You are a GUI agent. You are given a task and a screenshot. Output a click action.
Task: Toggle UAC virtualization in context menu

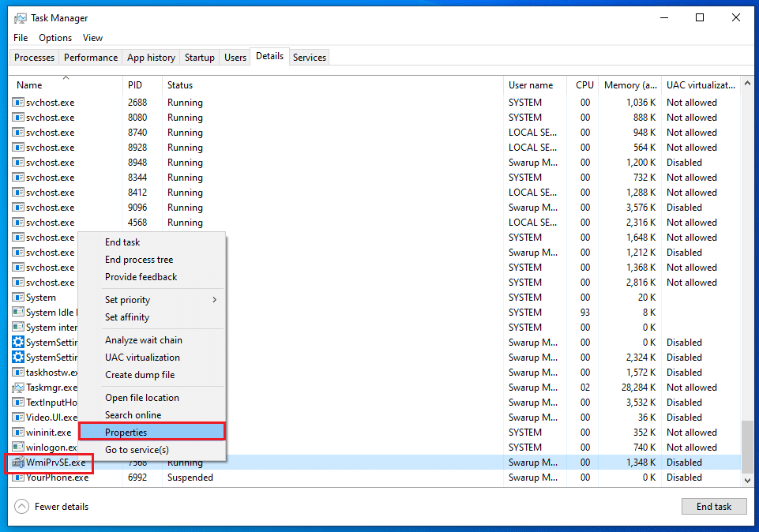152,358
